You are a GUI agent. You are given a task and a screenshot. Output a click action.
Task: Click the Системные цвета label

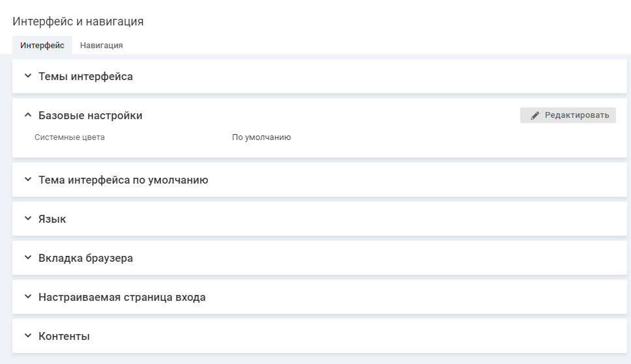70,137
